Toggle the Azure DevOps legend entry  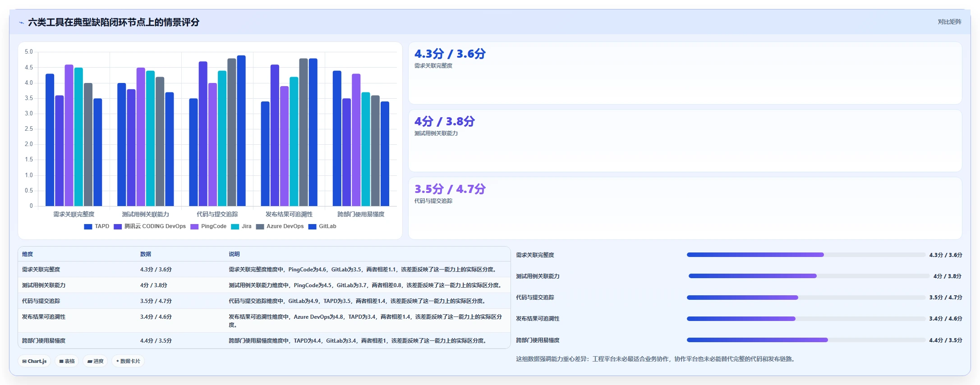click(280, 226)
